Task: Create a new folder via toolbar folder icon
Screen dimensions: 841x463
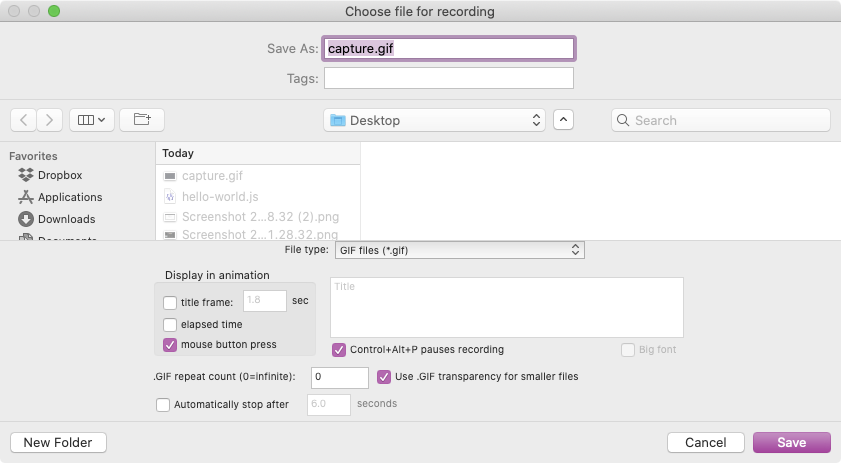Action: click(x=142, y=120)
